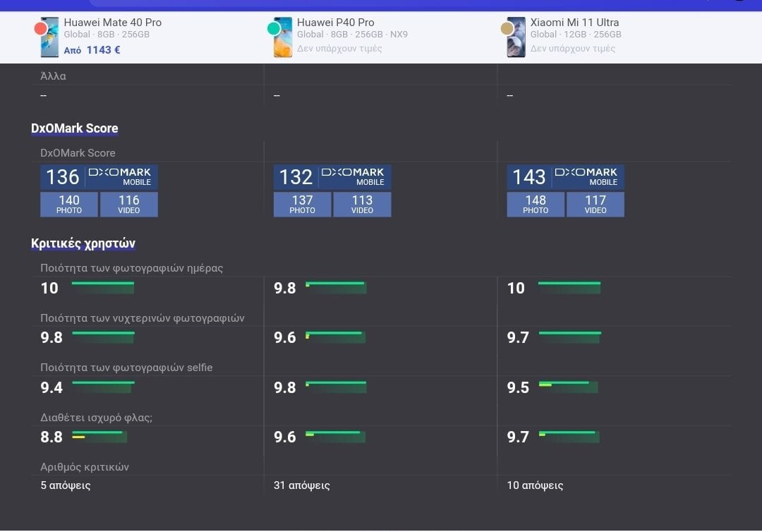Click the 8.8 flash score for Mate 40 Pro

click(52, 437)
